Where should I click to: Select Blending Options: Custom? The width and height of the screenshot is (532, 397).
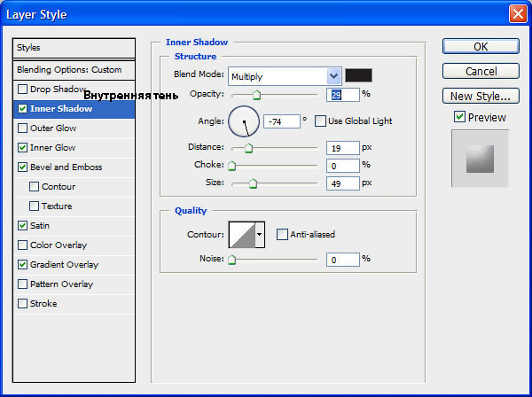(74, 70)
